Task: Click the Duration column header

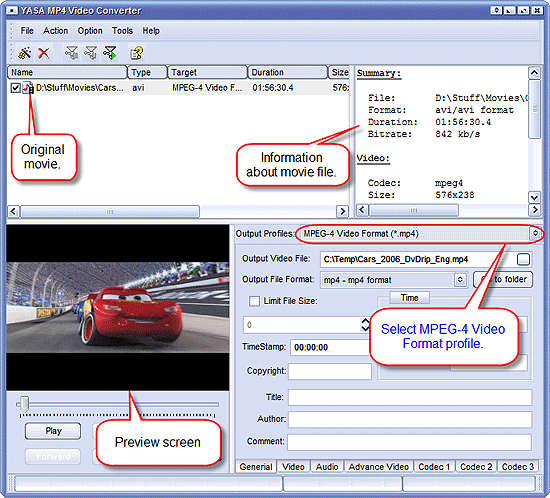Action: tap(287, 72)
